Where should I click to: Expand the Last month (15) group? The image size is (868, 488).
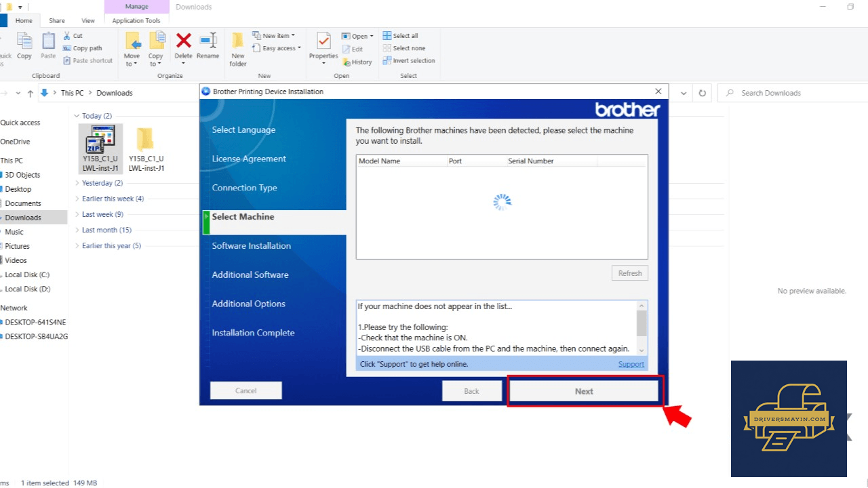77,230
